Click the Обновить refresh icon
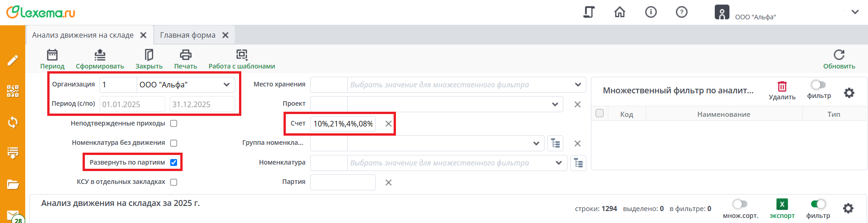 coord(839,55)
